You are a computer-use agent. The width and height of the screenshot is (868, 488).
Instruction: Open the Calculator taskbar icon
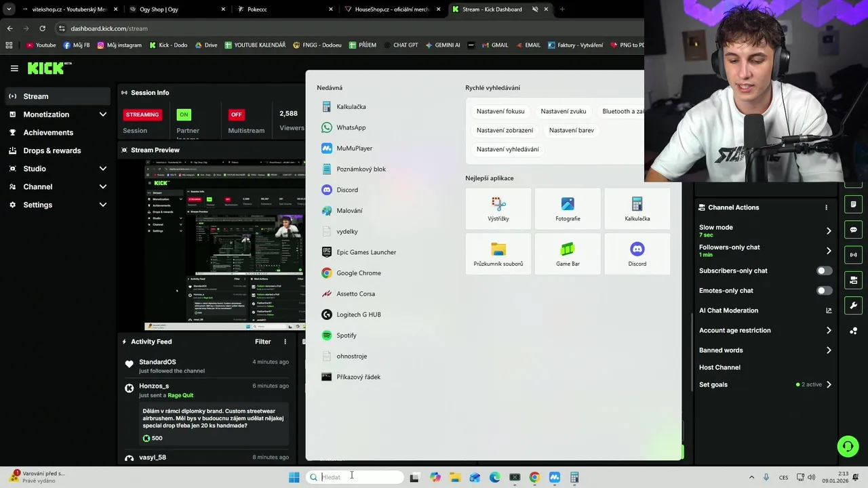tap(574, 477)
